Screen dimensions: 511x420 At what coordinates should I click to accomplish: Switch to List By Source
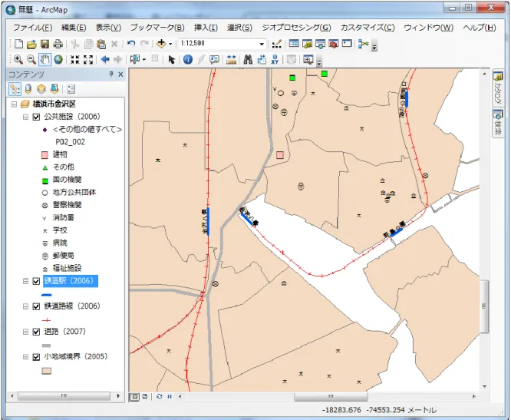(x=28, y=89)
